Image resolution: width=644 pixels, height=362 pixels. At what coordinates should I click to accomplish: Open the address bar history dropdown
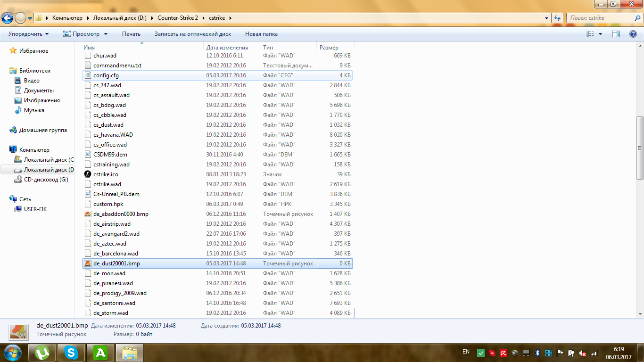click(547, 18)
